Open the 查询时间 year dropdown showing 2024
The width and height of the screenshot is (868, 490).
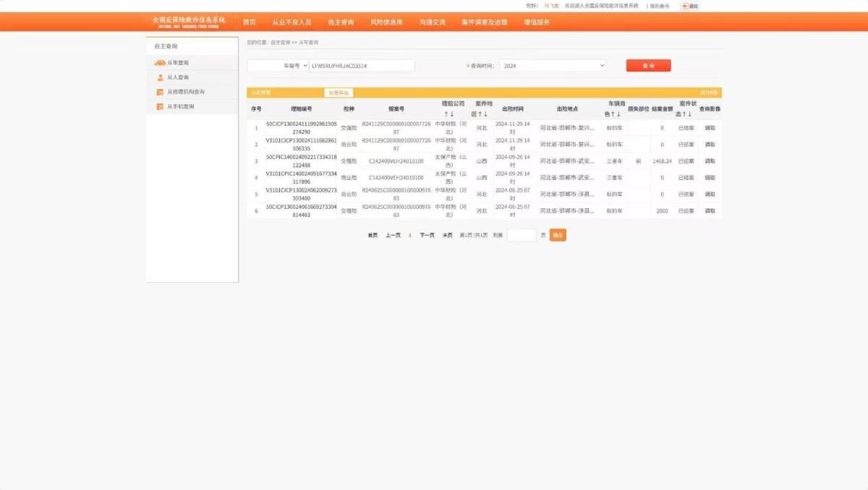tap(553, 66)
